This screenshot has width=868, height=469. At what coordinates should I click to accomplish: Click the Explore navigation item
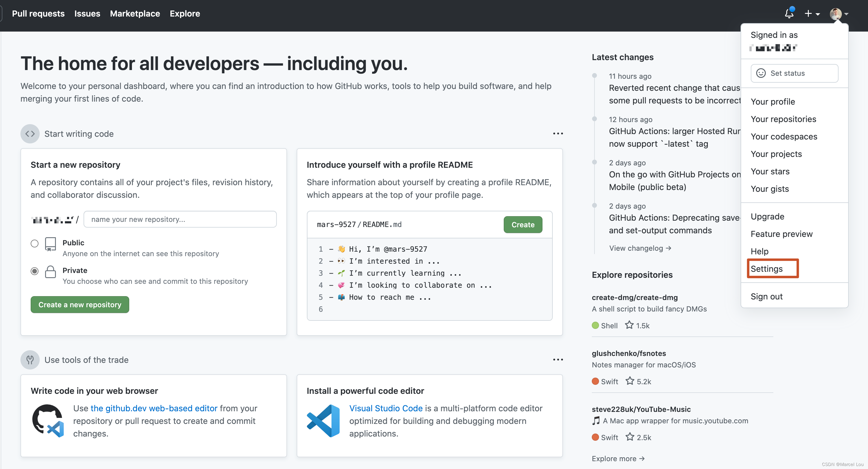click(x=185, y=13)
